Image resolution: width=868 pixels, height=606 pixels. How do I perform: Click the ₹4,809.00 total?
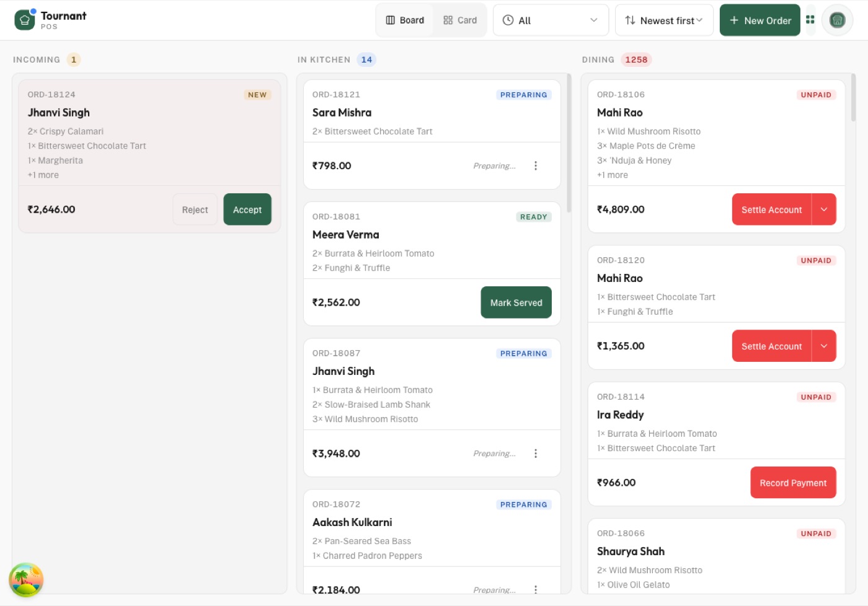coord(621,209)
